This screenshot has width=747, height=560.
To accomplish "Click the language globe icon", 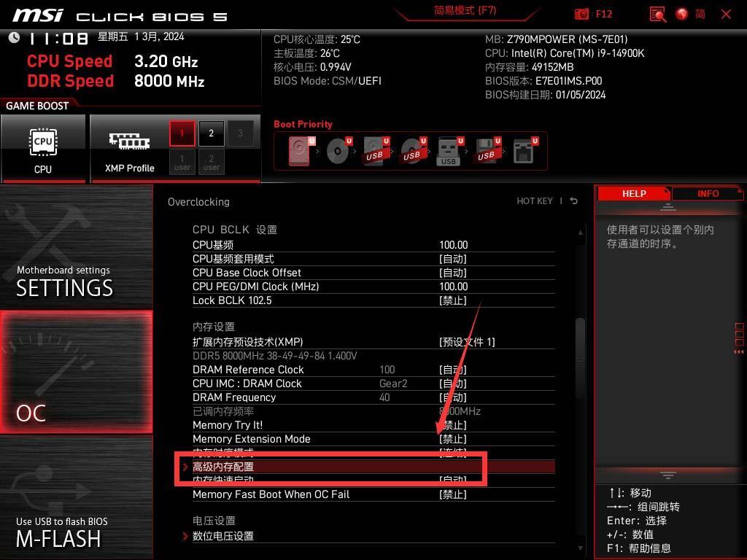I will 682,14.
